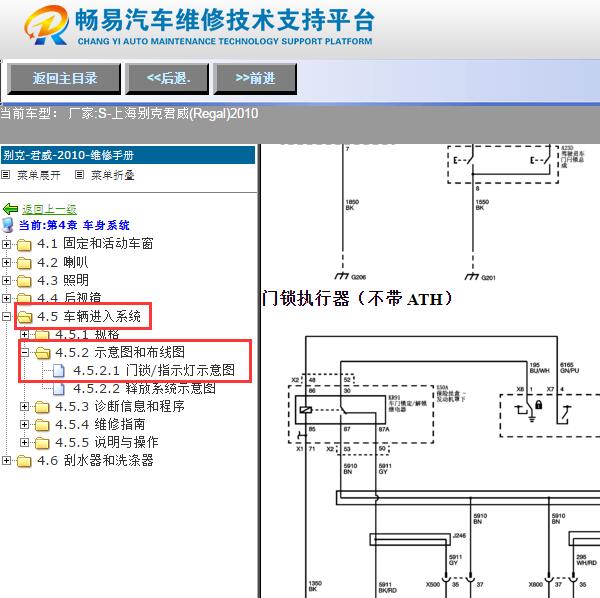Go back with the <<后退 button
The height and width of the screenshot is (598, 600).
coord(167,79)
